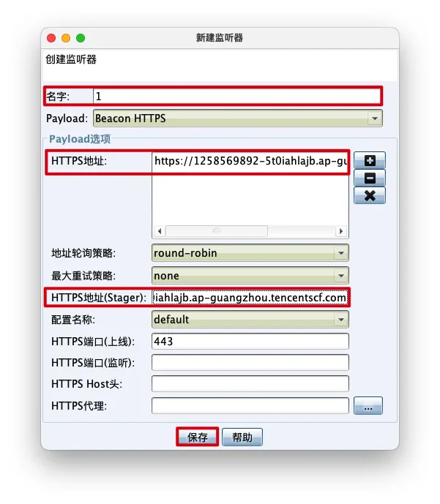Select the HTTPS address entry in list
Image resolution: width=440 pixels, height=504 pixels.
coord(250,161)
